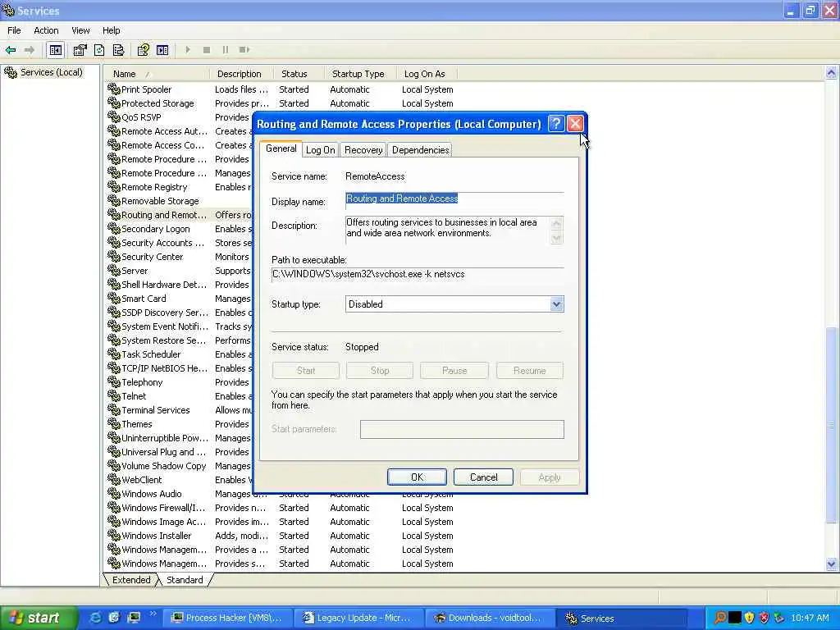The height and width of the screenshot is (630, 840).
Task: Switch to Downloads - voidtools taskbar button
Action: pyautogui.click(x=489, y=618)
